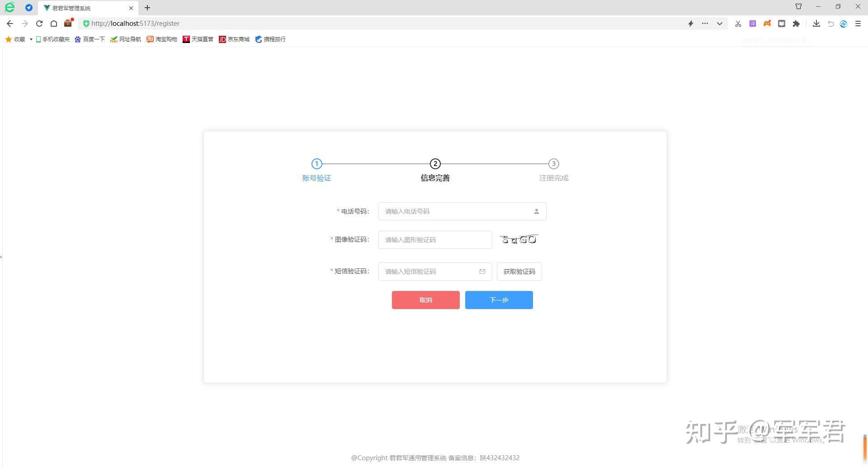Viewport: 868px width, 467px height.
Task: Click the person icon inside phone number field
Action: click(536, 211)
